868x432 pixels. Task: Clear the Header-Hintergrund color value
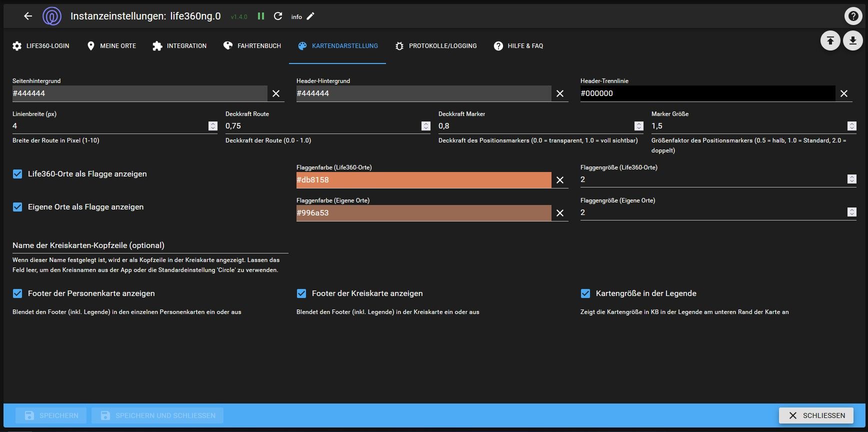560,93
